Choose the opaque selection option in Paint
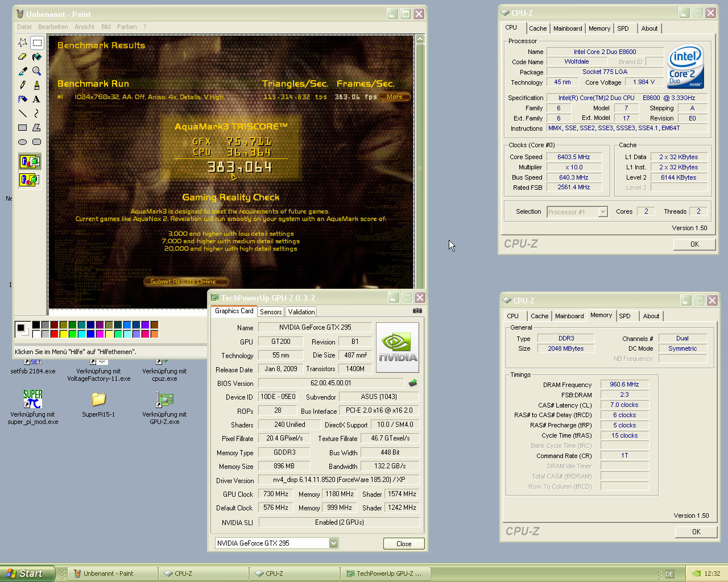 click(30, 162)
